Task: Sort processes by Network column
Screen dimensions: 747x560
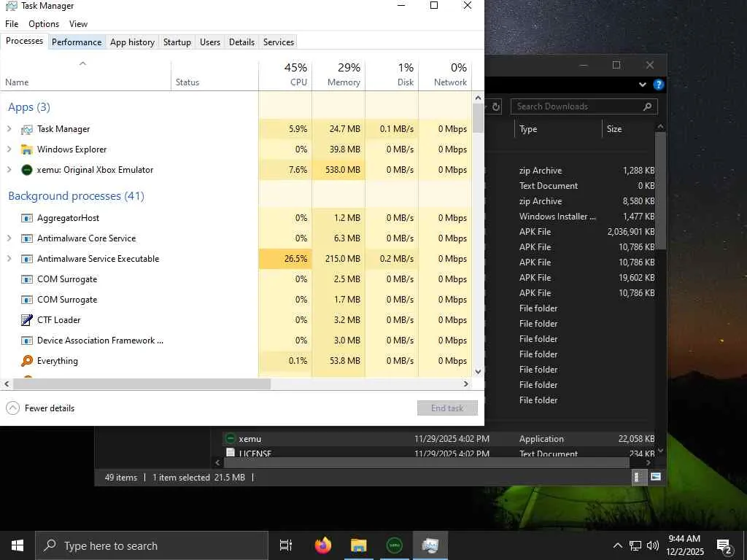Action: click(x=445, y=75)
